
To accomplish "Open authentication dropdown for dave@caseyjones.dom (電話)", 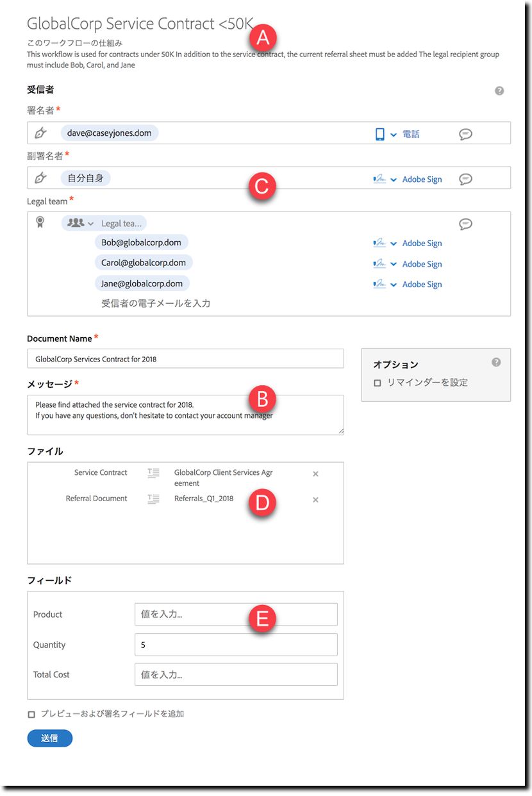I will click(394, 135).
